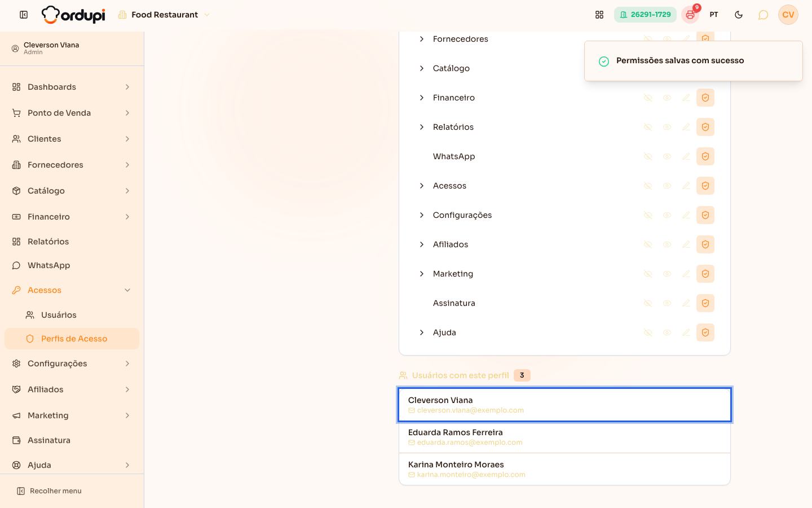Set Financeiro to edit pencil permission
The image size is (812, 508).
[686, 98]
